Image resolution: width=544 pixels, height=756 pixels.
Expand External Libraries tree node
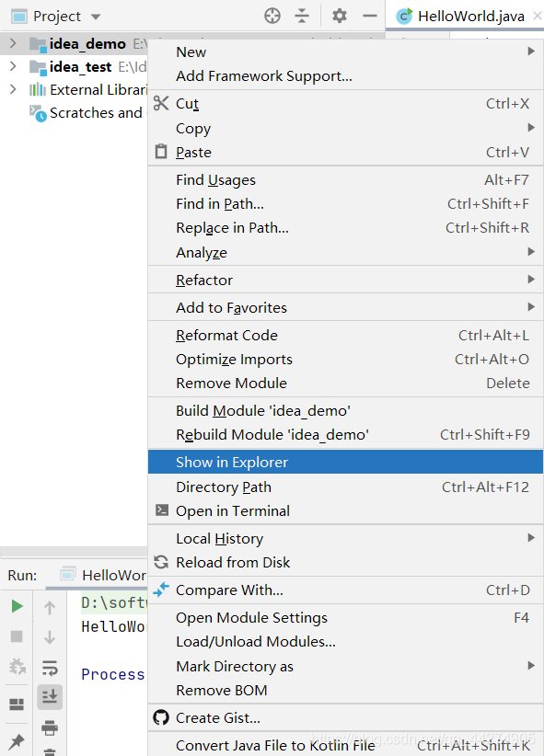[x=13, y=89]
